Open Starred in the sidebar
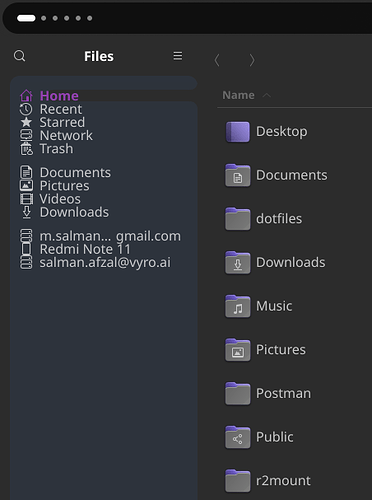The width and height of the screenshot is (372, 500). [x=62, y=122]
